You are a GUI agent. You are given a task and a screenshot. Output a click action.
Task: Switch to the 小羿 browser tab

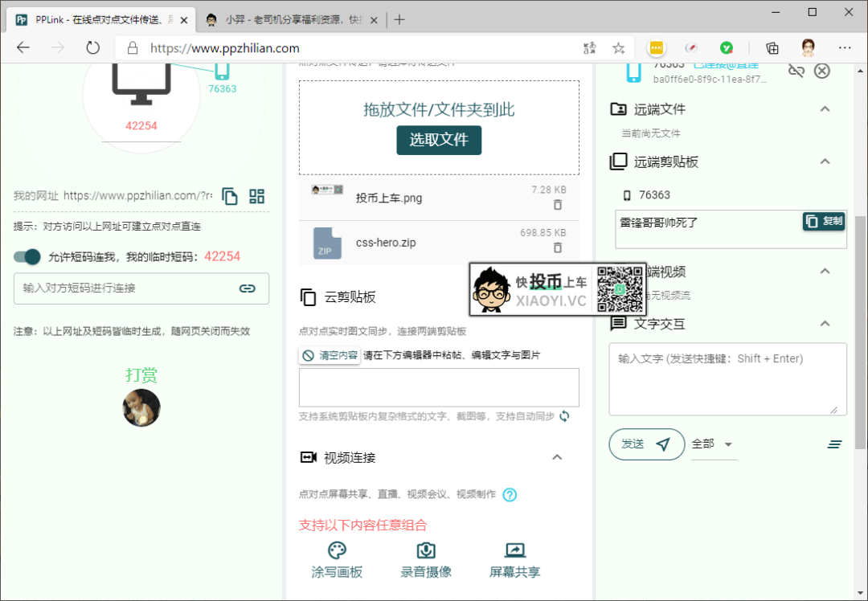pos(283,19)
